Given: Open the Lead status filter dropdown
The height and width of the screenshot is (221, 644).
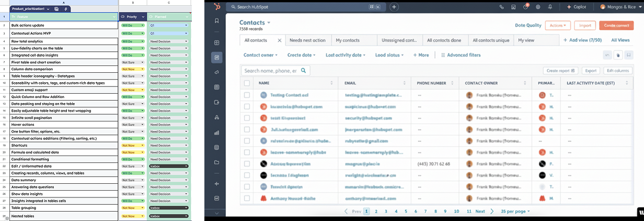Looking at the screenshot, I should [x=390, y=55].
